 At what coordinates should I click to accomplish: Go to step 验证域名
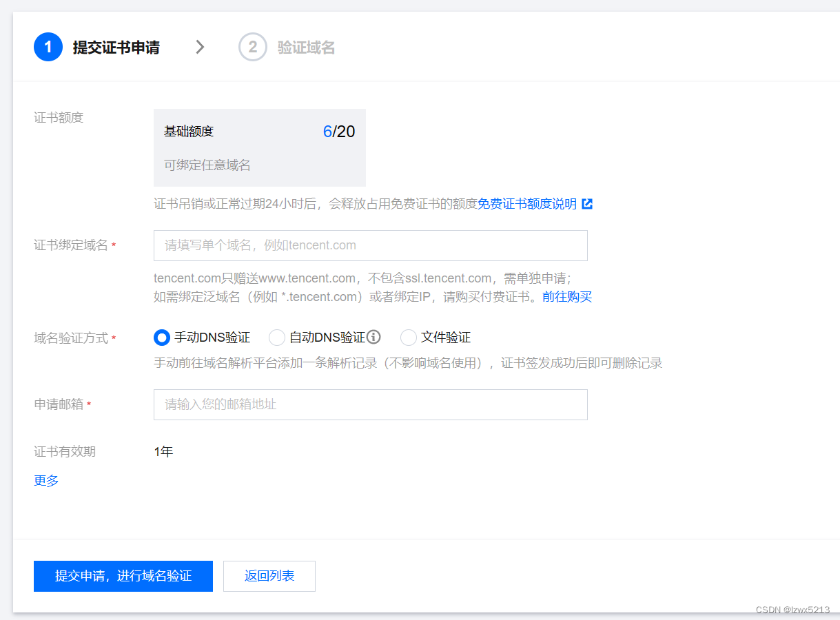306,48
